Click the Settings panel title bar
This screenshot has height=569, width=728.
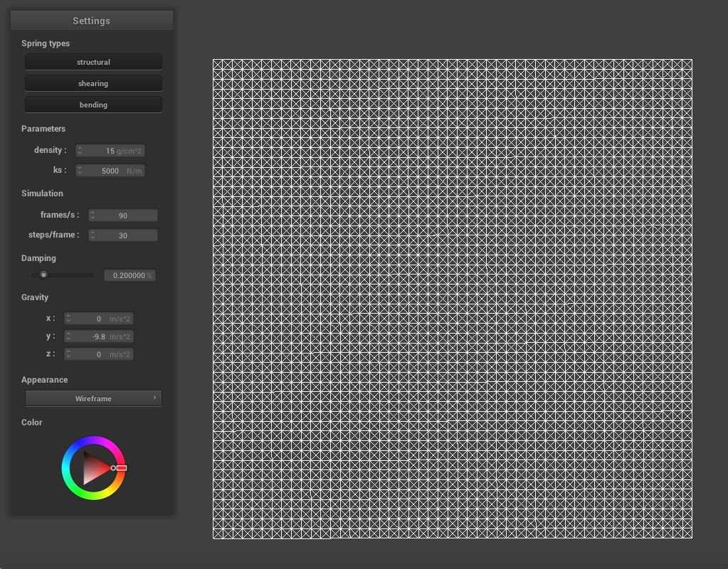click(91, 21)
